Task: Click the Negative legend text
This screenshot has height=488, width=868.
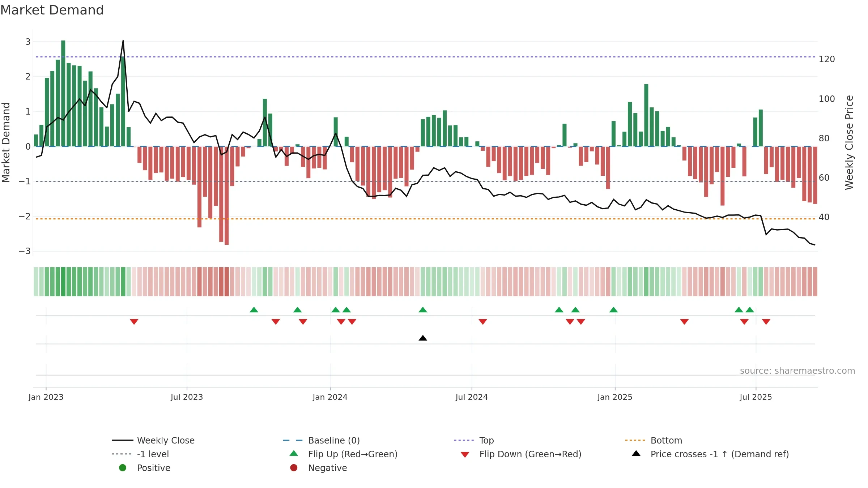Action: (327, 468)
